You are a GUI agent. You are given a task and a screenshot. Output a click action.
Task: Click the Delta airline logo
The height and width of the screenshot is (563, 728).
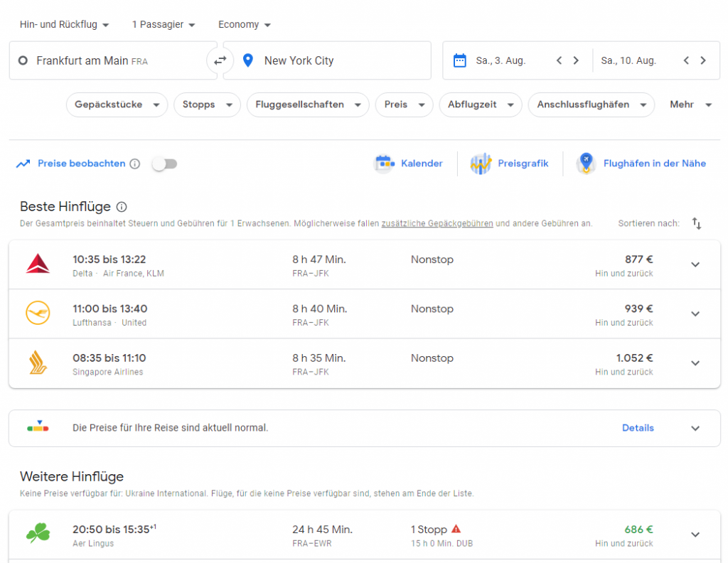(37, 263)
